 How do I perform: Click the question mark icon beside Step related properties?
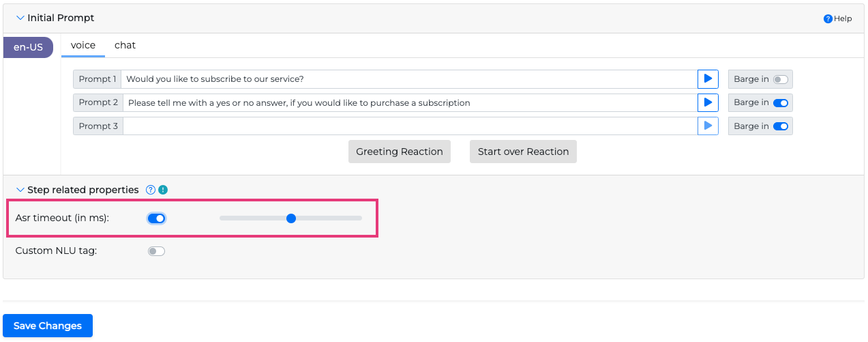point(151,190)
